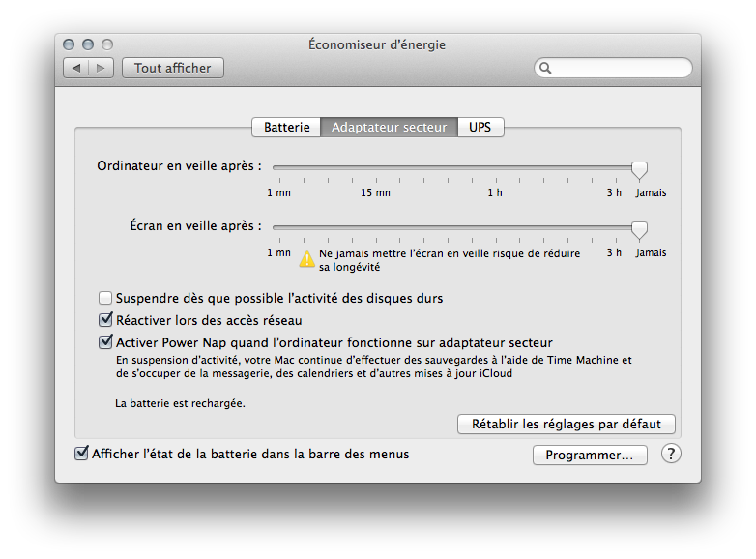The image size is (756, 559).
Task: Click the yellow warning triangle icon
Action: point(306,259)
